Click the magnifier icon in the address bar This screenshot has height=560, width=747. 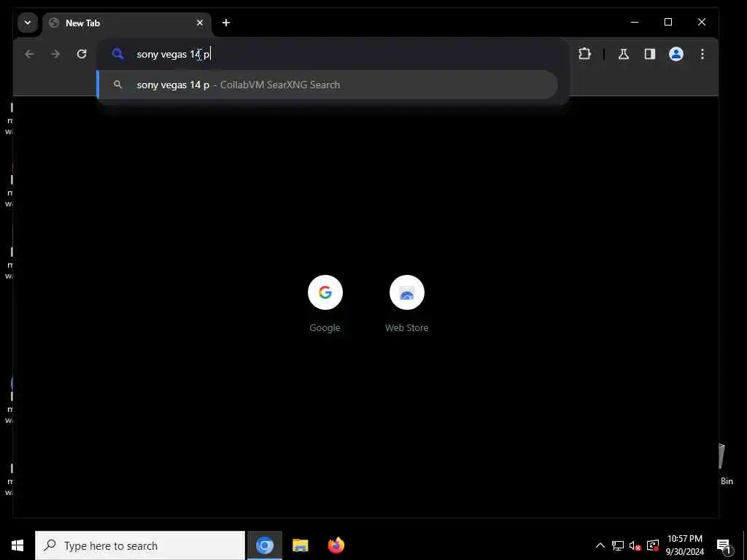[x=117, y=54]
